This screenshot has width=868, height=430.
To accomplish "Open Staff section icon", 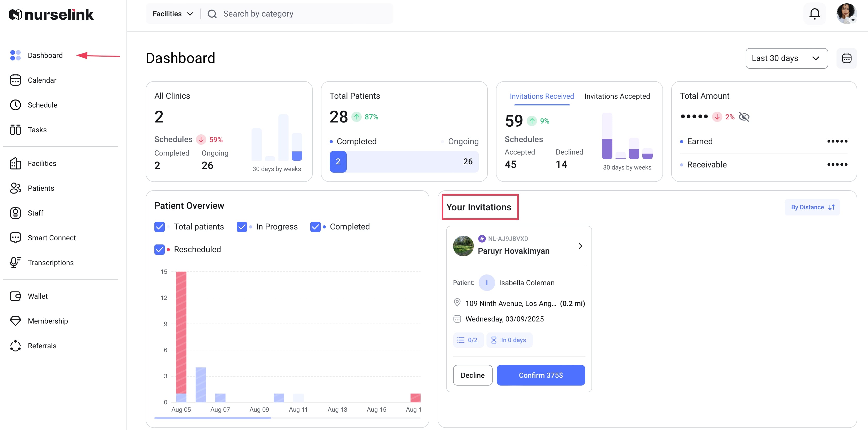I will (15, 213).
